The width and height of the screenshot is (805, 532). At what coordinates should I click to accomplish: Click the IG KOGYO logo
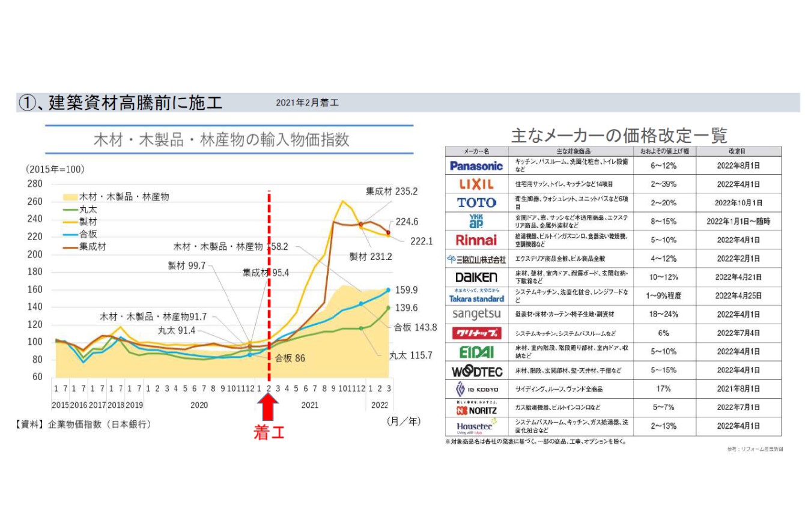pyautogui.click(x=476, y=389)
